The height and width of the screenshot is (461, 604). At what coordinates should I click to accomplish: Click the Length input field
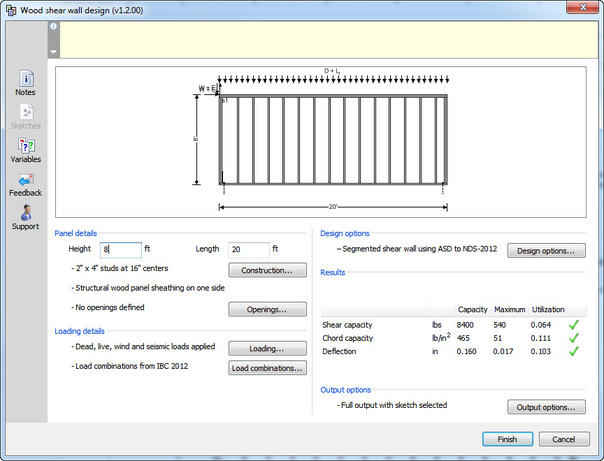(248, 249)
